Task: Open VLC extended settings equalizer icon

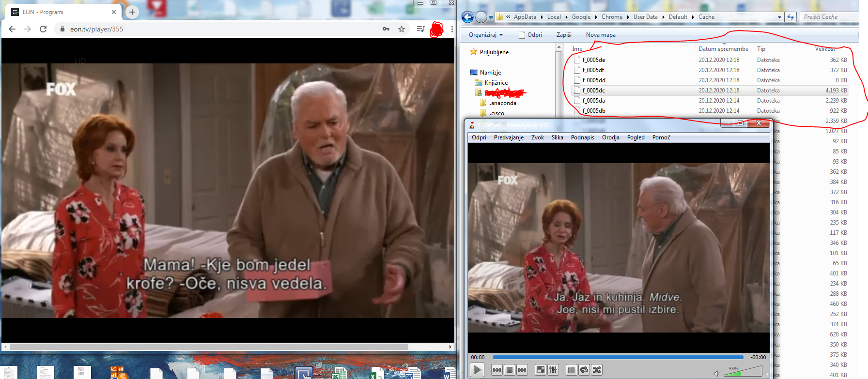Action: [x=553, y=370]
